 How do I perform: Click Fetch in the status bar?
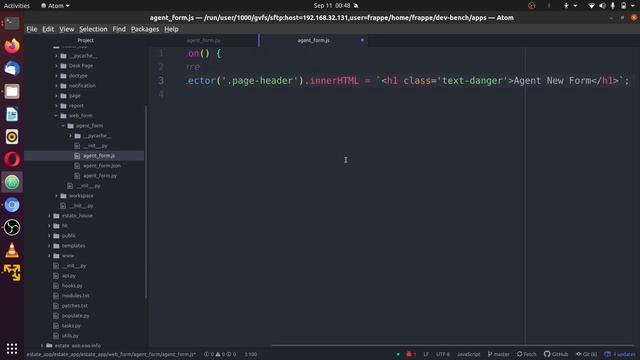tap(527, 354)
